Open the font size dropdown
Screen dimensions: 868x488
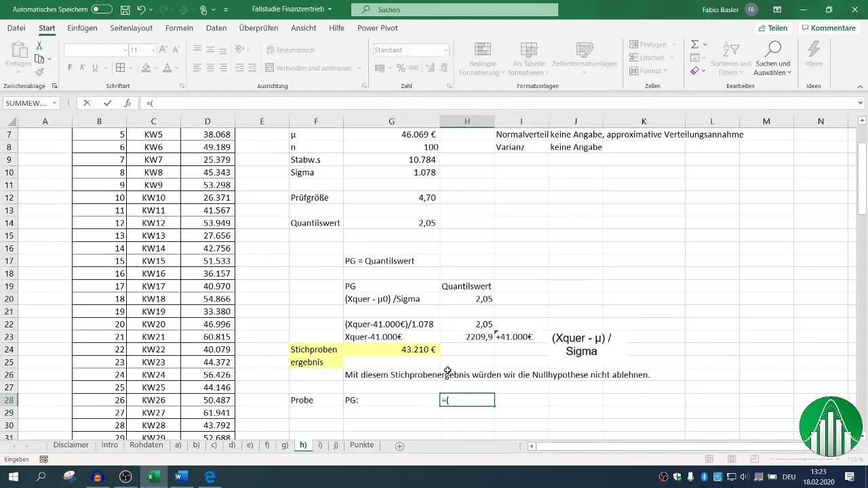[x=153, y=50]
